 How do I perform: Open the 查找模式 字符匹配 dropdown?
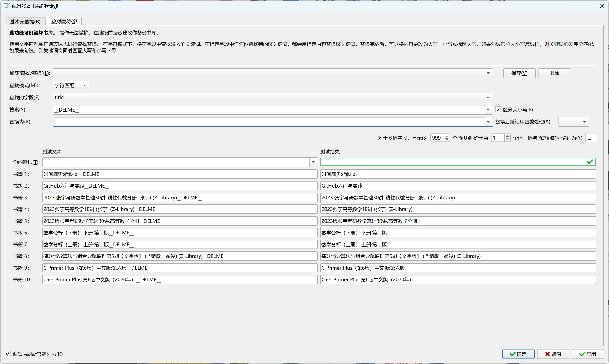pyautogui.click(x=71, y=85)
